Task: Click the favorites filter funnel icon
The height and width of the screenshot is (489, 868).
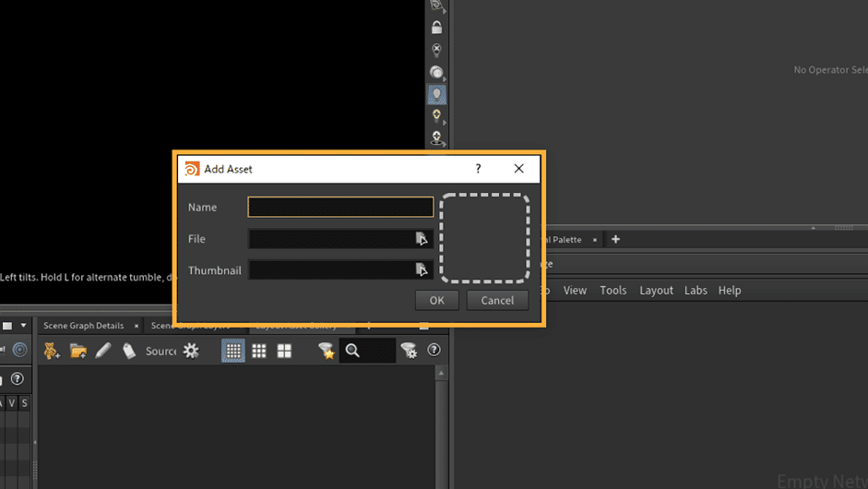Action: (327, 351)
